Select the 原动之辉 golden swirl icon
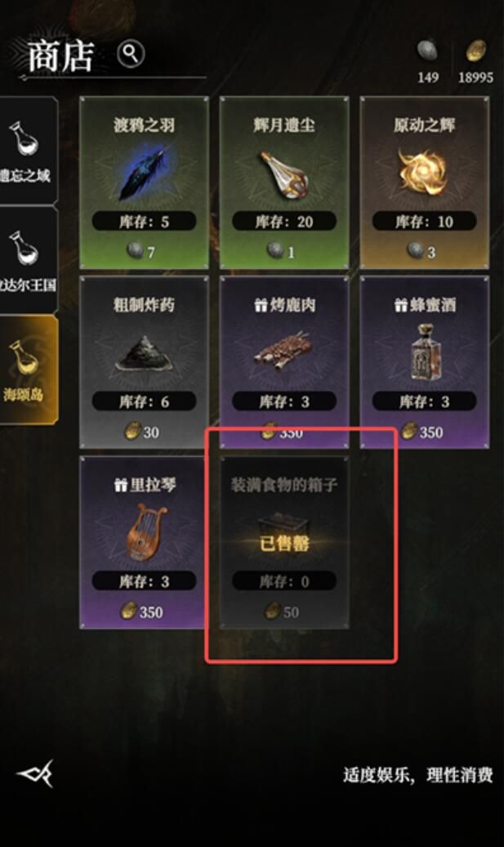Image resolution: width=504 pixels, height=847 pixels. click(423, 172)
